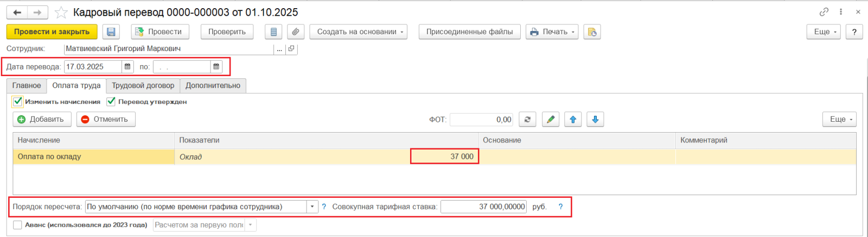Viewport: 868px width, 237px height.
Task: Open the Главное tab
Action: tap(27, 86)
